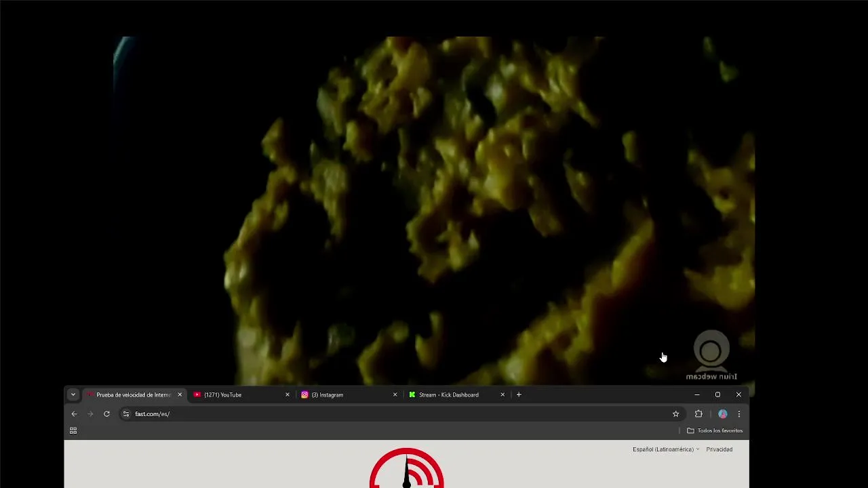
Task: Minimize the Chrome browser window
Action: pos(697,394)
